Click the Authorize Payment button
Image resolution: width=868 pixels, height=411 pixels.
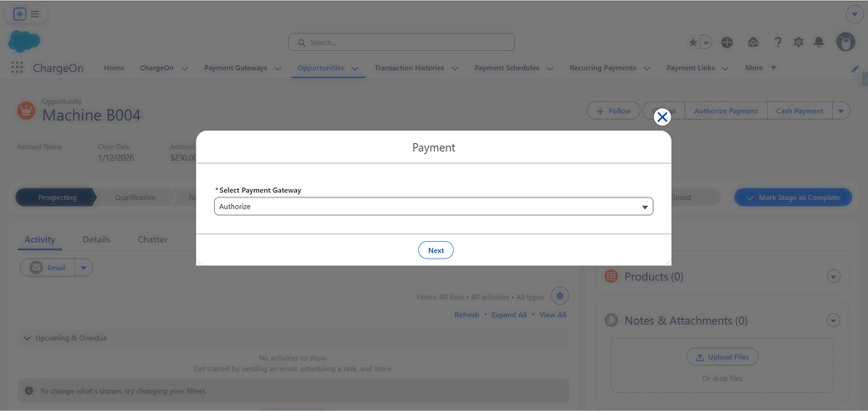coord(726,110)
